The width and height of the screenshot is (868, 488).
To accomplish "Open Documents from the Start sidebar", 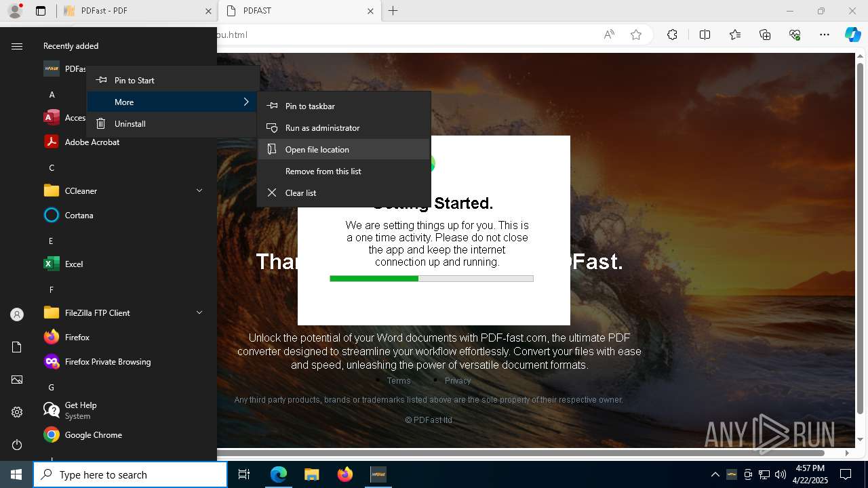I will click(17, 347).
